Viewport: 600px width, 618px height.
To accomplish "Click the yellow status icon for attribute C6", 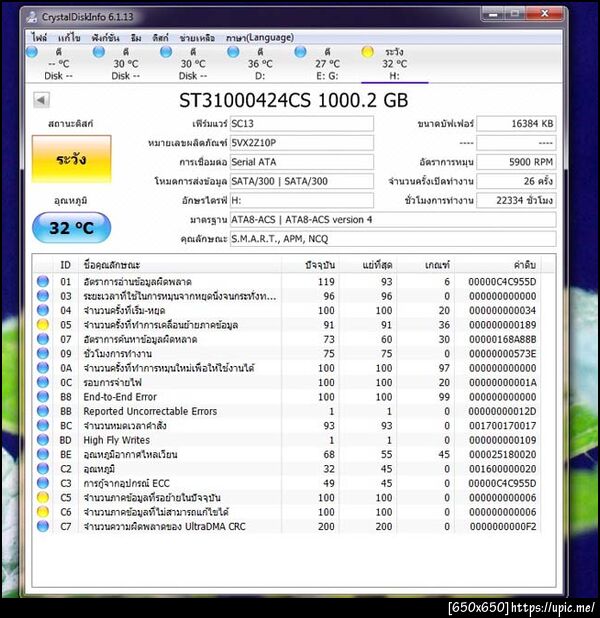I will pos(43,512).
